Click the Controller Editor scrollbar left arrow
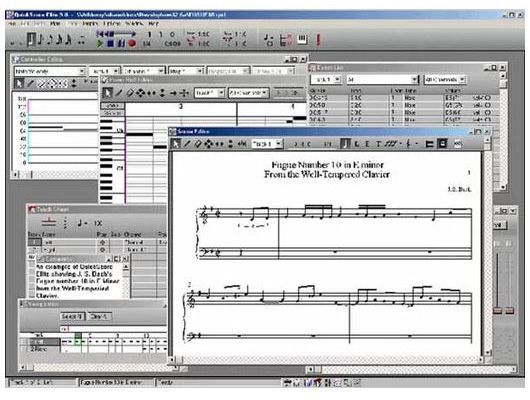 click(16, 174)
